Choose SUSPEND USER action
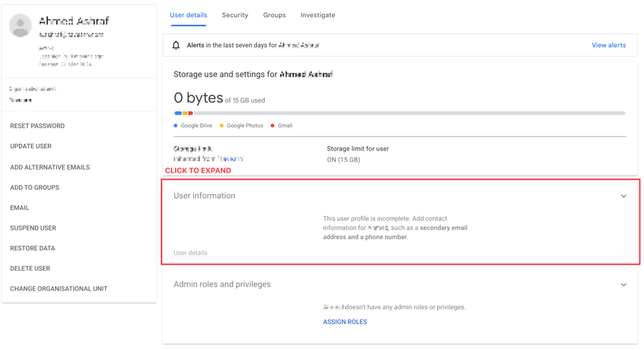644x350 pixels. [x=33, y=228]
